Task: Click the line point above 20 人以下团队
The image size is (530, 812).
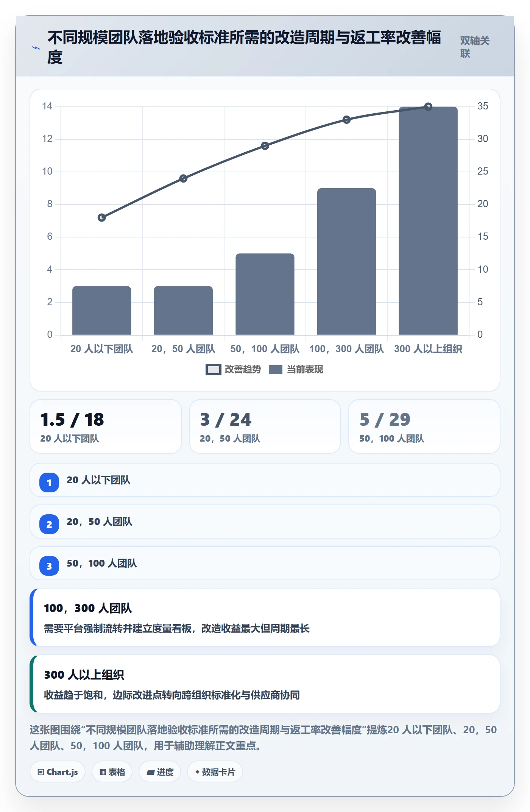Action: coord(102,217)
